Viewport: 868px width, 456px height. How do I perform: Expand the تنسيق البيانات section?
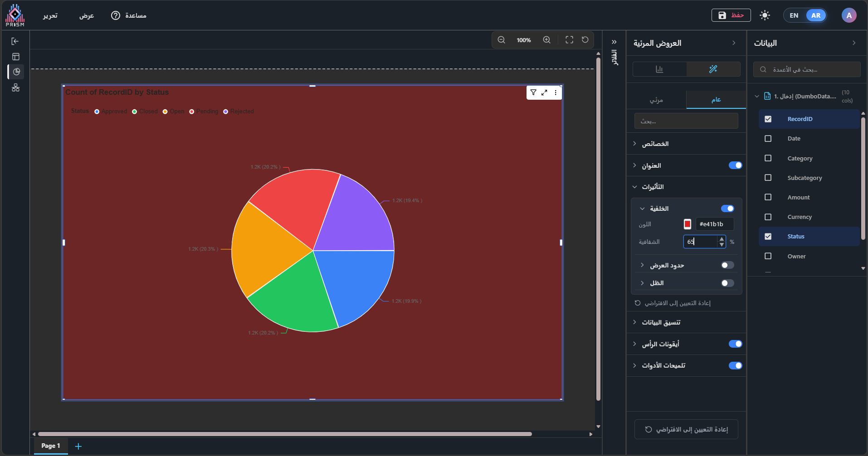click(661, 322)
